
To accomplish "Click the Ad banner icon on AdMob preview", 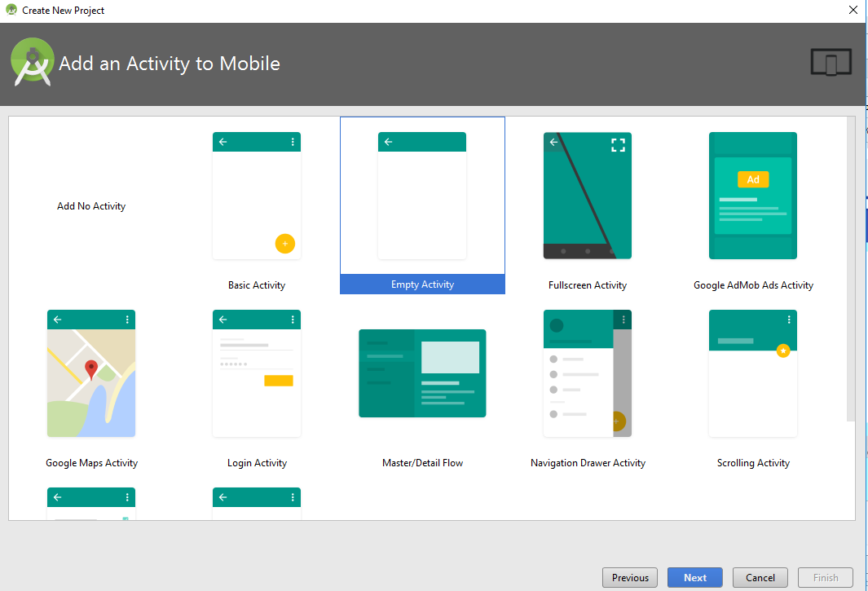I will tap(752, 179).
